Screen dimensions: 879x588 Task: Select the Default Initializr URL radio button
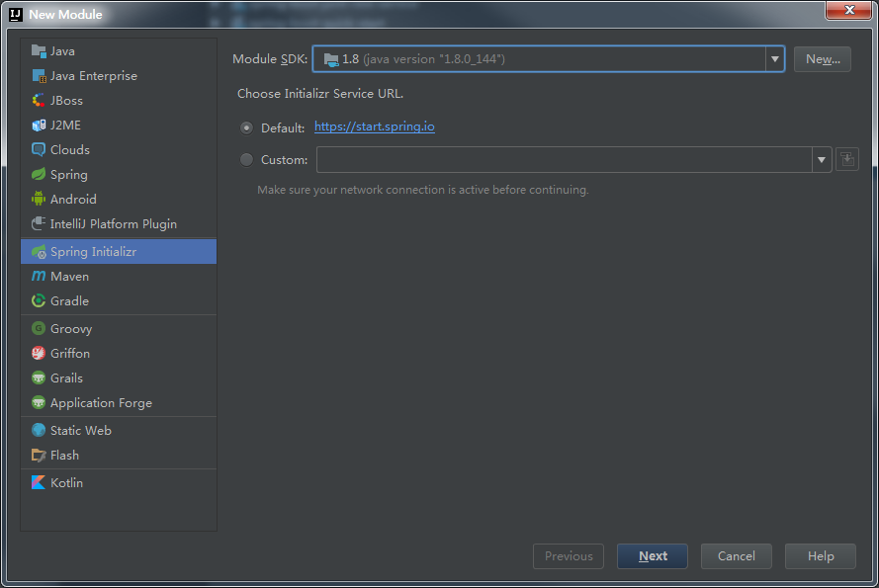point(246,127)
